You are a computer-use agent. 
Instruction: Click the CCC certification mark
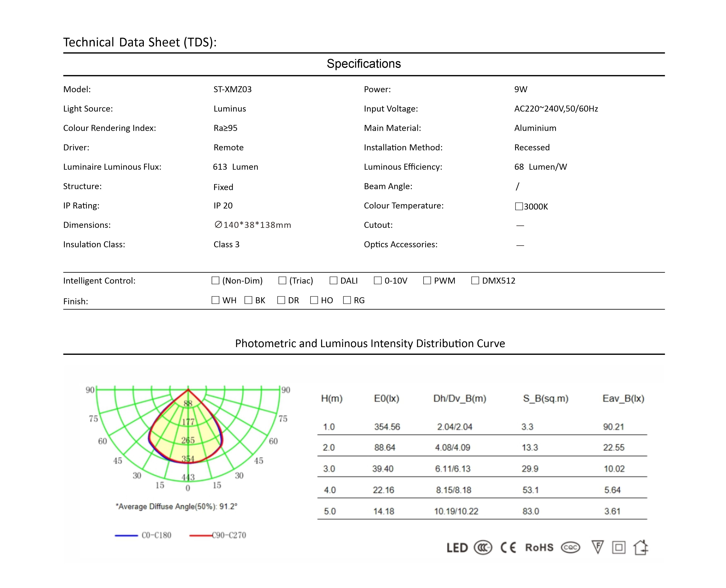pyautogui.click(x=483, y=548)
